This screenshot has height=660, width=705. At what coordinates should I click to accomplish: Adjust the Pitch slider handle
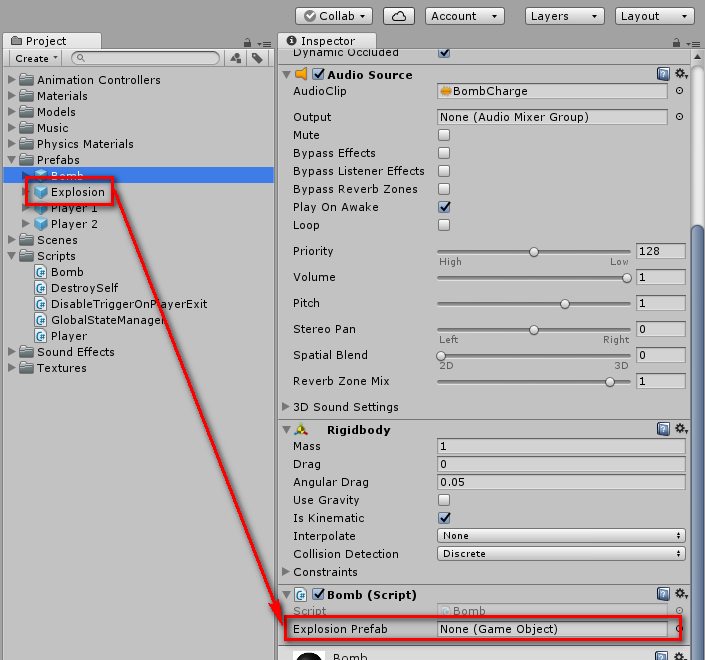click(565, 304)
